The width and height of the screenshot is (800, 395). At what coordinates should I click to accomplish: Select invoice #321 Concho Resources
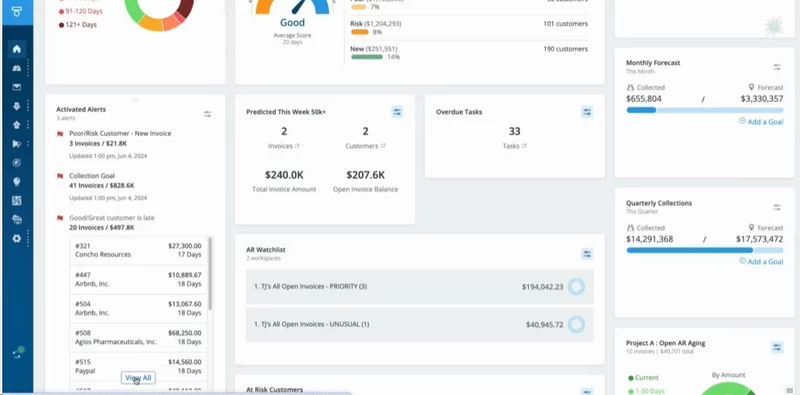[x=138, y=250]
